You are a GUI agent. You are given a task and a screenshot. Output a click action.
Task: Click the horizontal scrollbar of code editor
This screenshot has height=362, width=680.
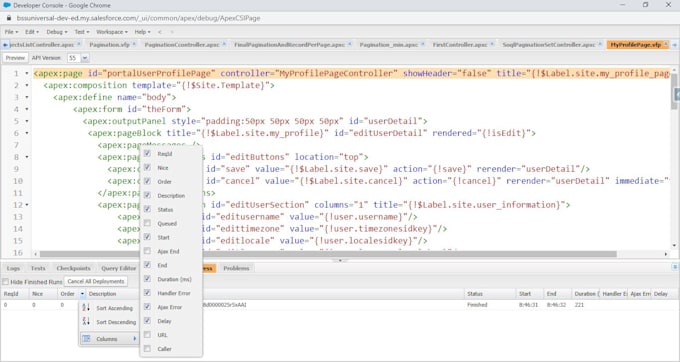pos(328,254)
